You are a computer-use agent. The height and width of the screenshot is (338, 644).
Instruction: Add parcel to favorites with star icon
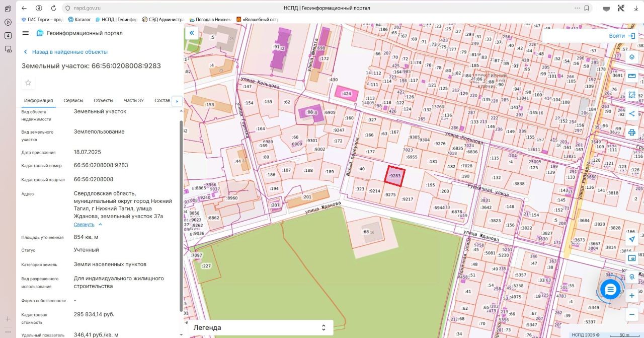pos(28,83)
